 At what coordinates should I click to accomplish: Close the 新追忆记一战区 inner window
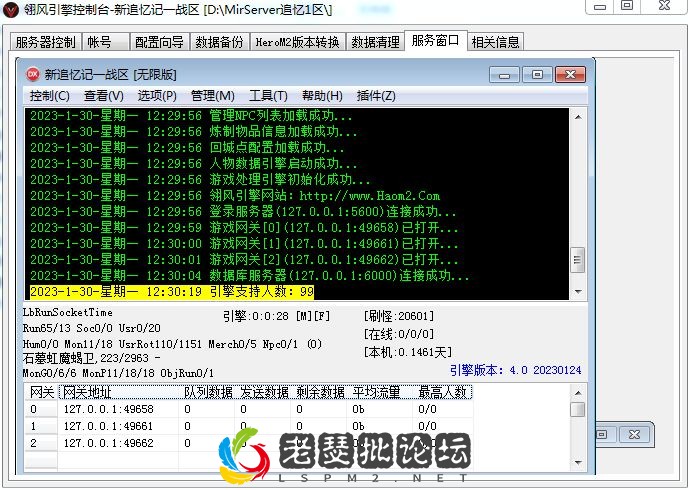pos(570,75)
